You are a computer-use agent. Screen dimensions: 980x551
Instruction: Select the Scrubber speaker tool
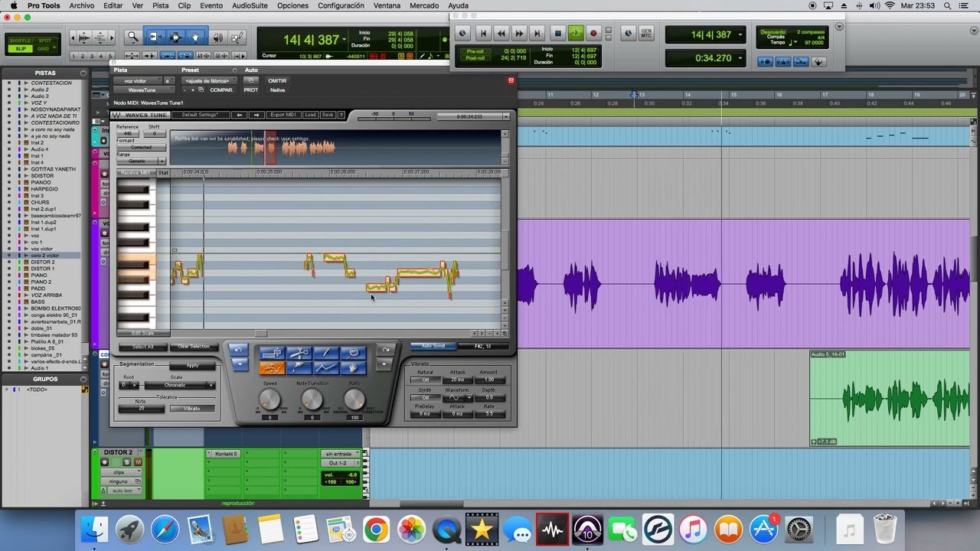click(218, 37)
